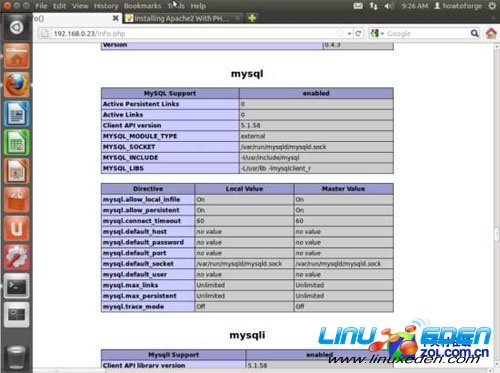Click the mysql section heading
500x373 pixels.
coord(247,73)
